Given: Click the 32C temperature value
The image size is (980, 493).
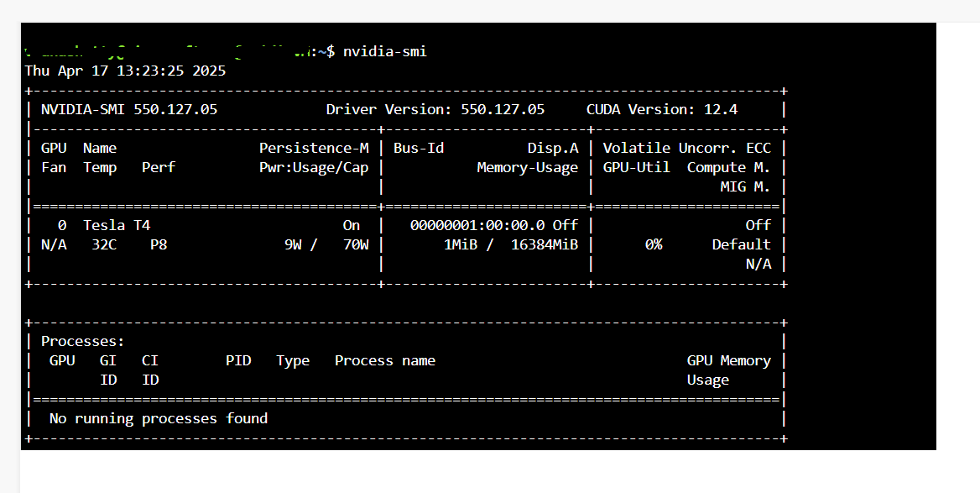Looking at the screenshot, I should (104, 244).
